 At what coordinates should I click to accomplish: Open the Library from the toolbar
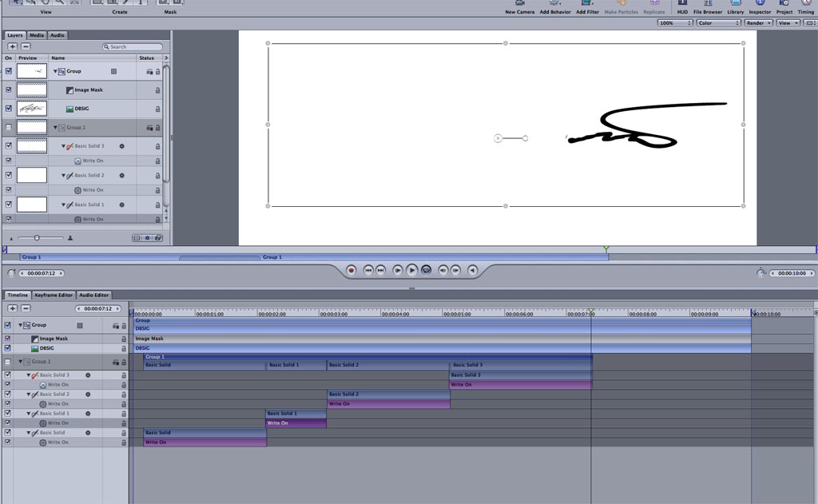[735, 4]
